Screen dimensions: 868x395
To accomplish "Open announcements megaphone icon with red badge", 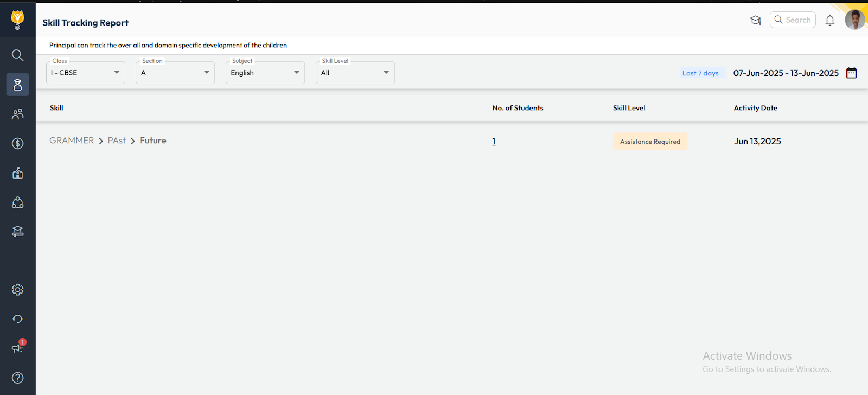I will click(x=17, y=348).
